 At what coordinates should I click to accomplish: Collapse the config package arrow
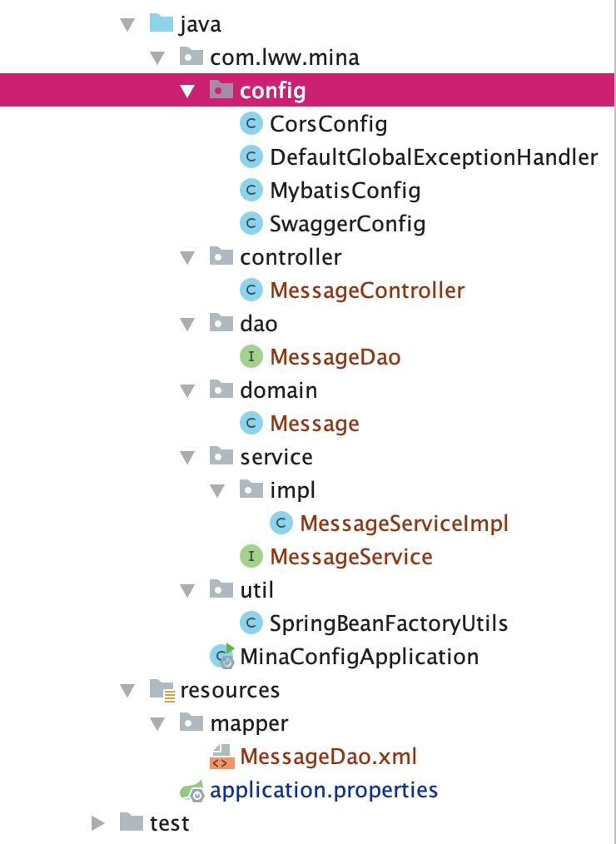187,91
